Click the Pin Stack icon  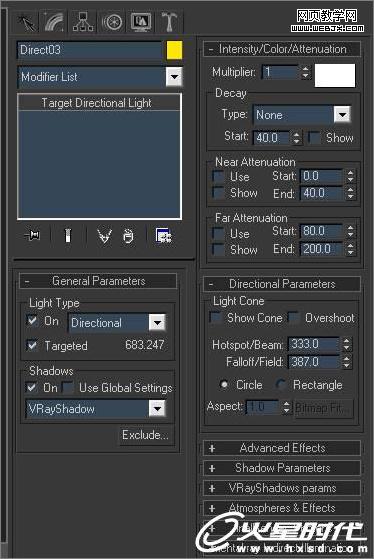(32, 236)
